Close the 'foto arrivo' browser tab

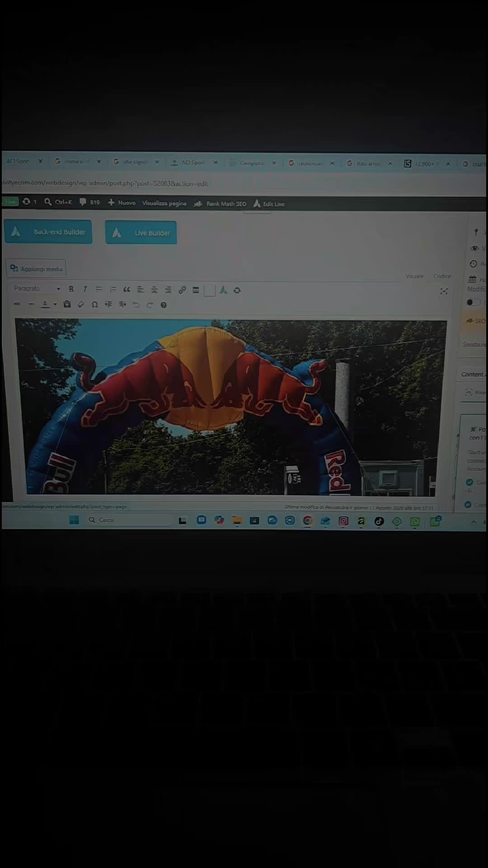390,163
